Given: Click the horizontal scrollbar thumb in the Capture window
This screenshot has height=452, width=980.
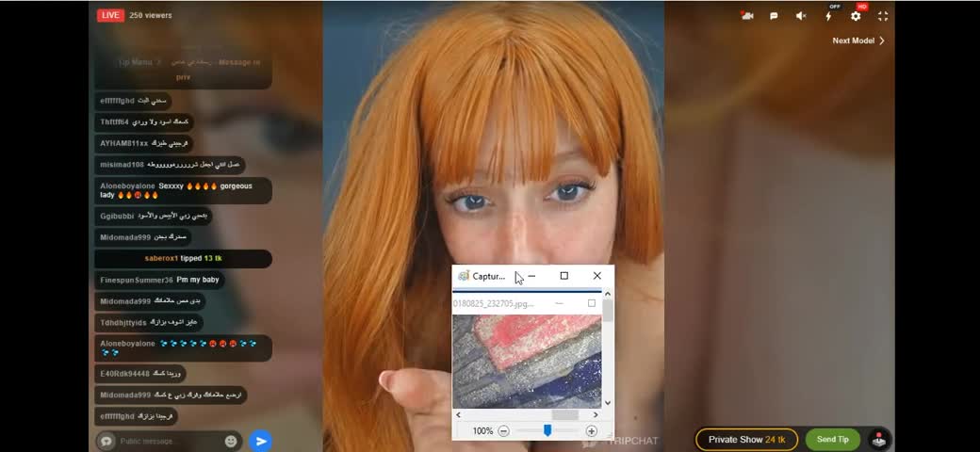Looking at the screenshot, I should pyautogui.click(x=564, y=414).
